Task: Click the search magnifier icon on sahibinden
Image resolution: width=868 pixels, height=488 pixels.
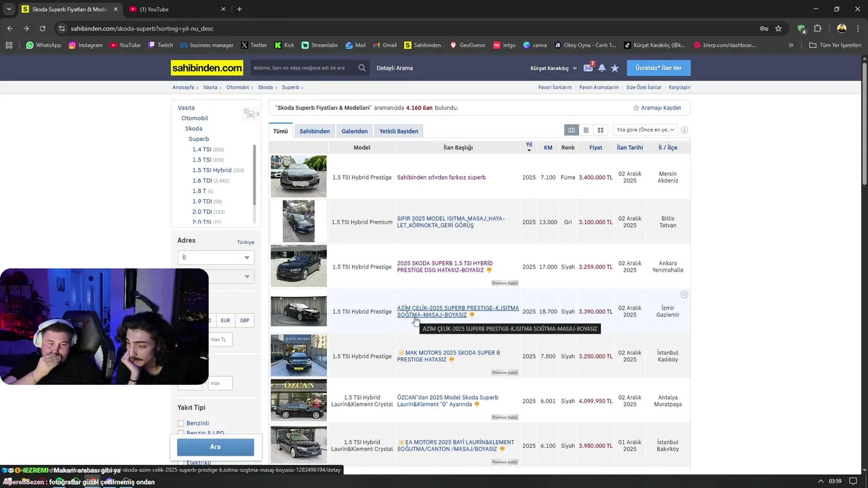Action: 362,68
